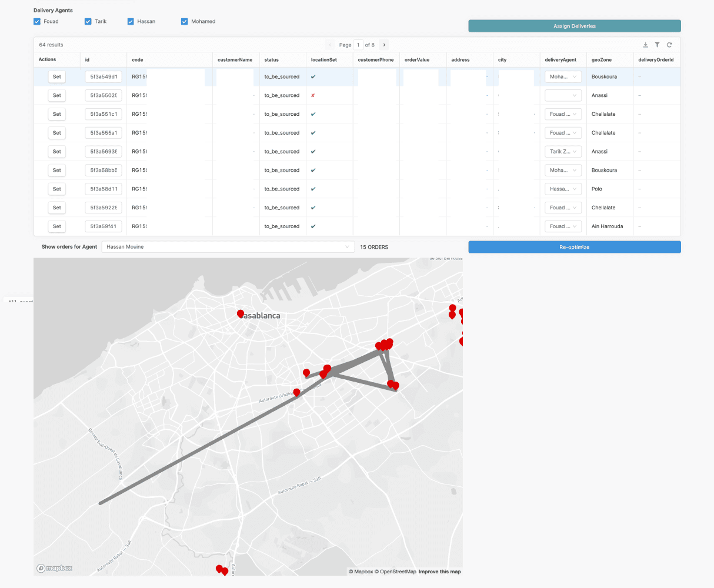Image resolution: width=714 pixels, height=588 pixels.
Task: Click the id field showing 5f3a59f41
Action: 104,226
